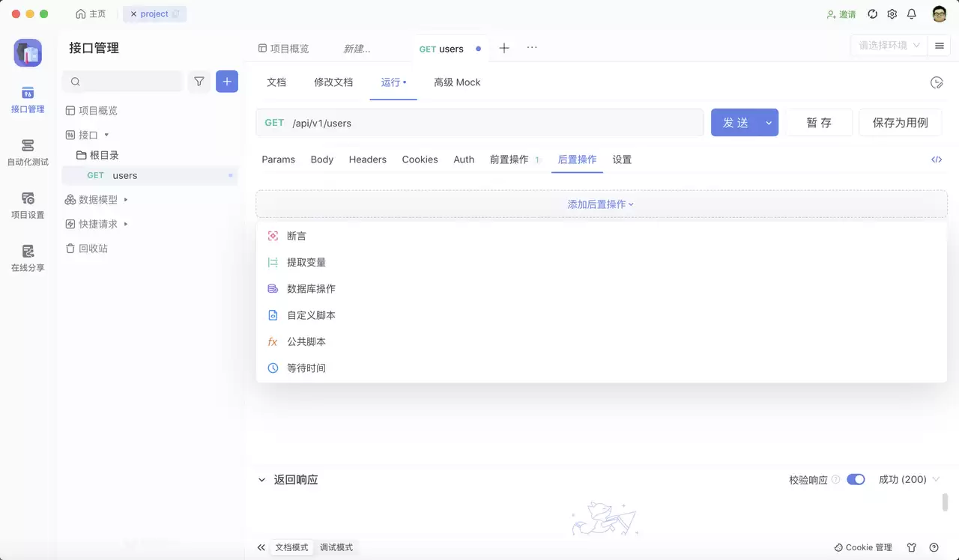Switch to the 设置 tab
The image size is (959, 560).
(622, 159)
